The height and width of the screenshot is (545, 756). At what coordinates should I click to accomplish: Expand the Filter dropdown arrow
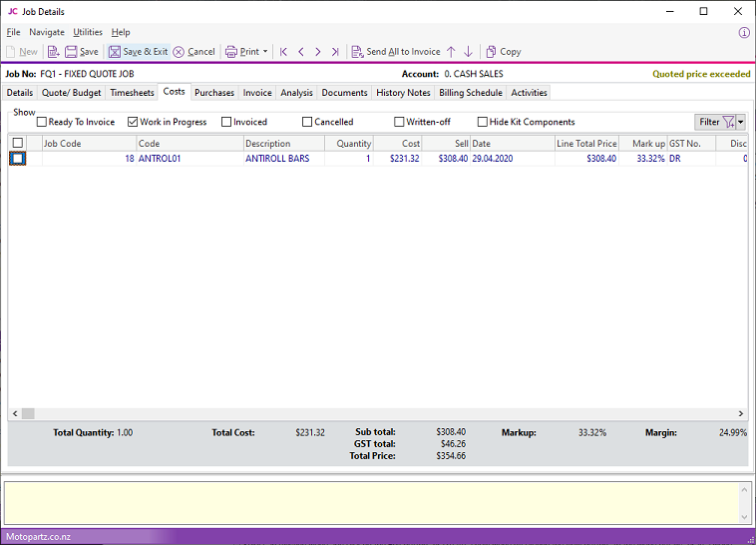(x=741, y=122)
